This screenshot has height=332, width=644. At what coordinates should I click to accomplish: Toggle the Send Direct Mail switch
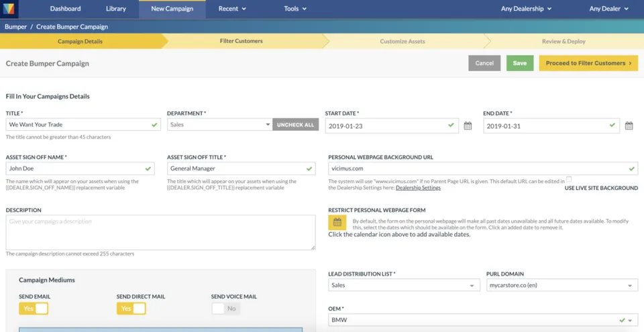[x=131, y=309]
